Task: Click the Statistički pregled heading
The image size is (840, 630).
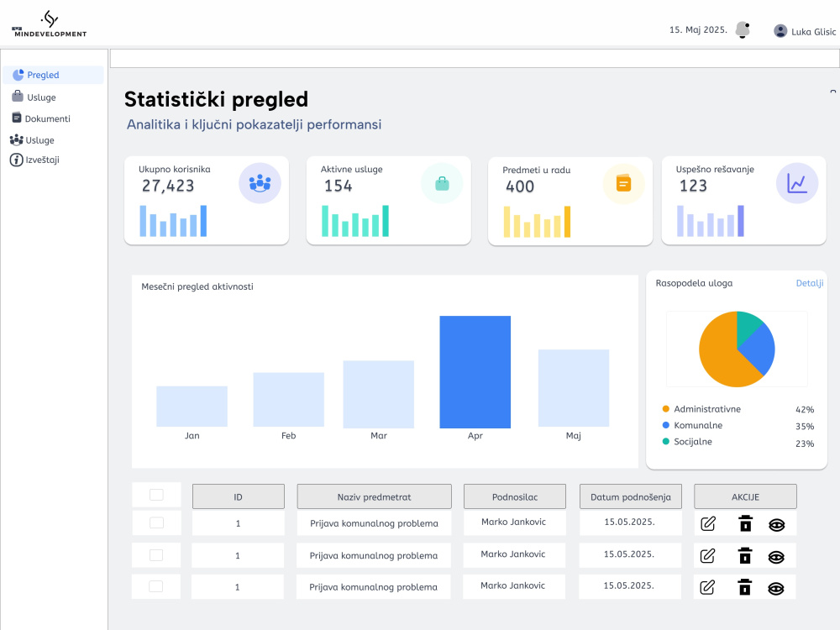Action: (217, 100)
